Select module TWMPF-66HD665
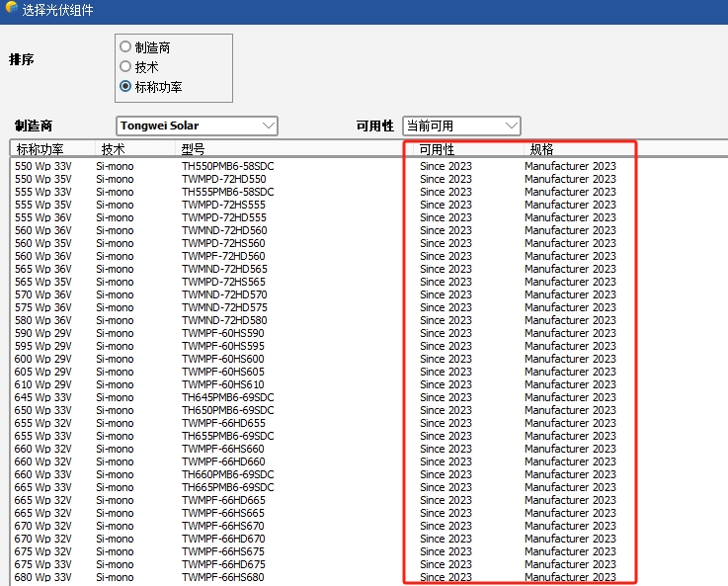This screenshot has height=586, width=728. (224, 500)
